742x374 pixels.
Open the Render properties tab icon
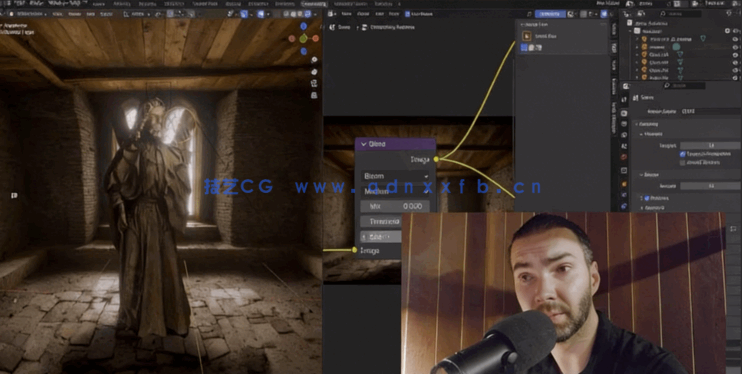[624, 113]
